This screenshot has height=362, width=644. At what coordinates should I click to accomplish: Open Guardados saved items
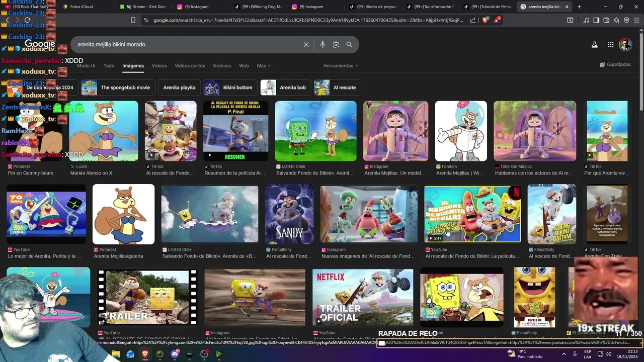click(615, 64)
